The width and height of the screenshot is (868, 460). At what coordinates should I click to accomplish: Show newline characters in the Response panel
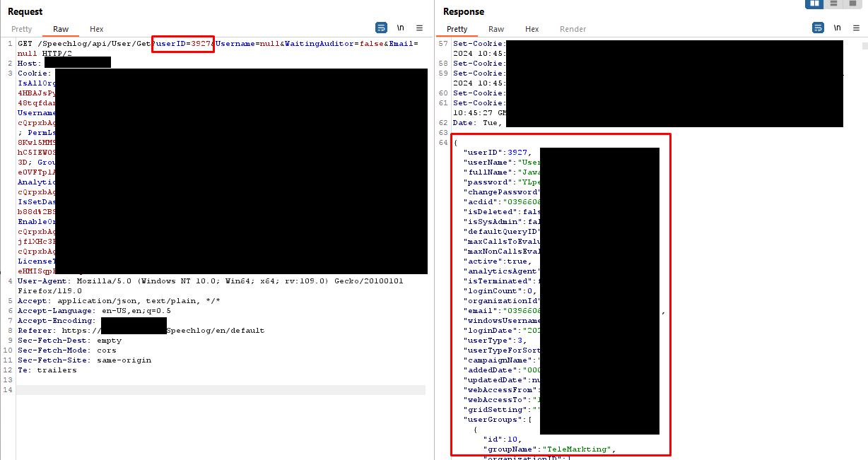pyautogui.click(x=838, y=28)
